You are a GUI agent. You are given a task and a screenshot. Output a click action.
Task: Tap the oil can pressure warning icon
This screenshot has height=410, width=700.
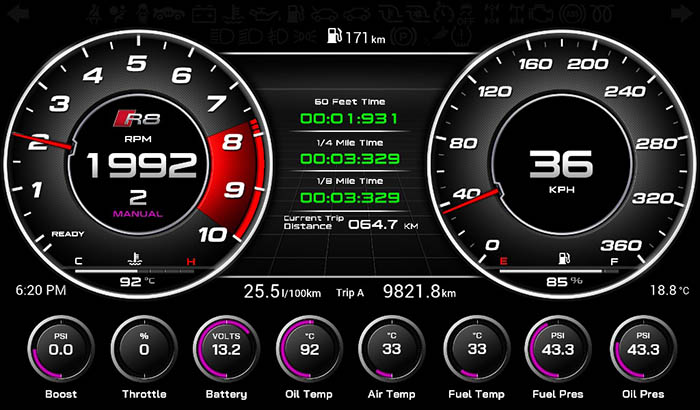tap(265, 14)
